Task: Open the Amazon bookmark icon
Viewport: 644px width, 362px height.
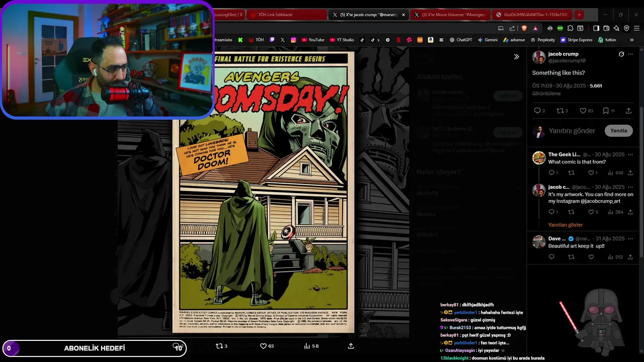Action: (431, 40)
